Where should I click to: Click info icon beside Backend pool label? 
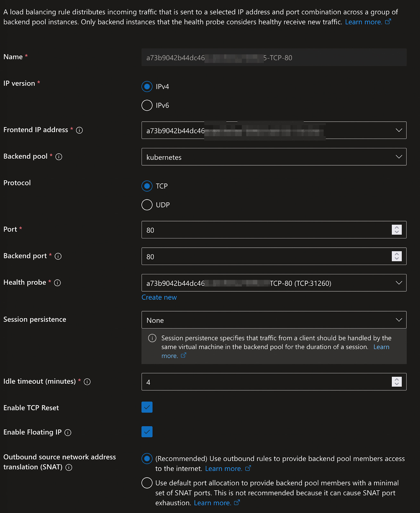click(x=59, y=157)
